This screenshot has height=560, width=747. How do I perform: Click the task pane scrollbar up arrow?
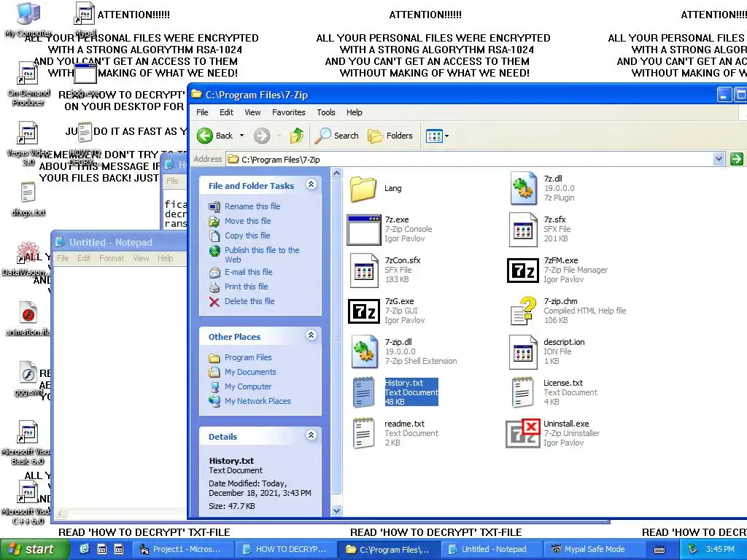coord(336,174)
